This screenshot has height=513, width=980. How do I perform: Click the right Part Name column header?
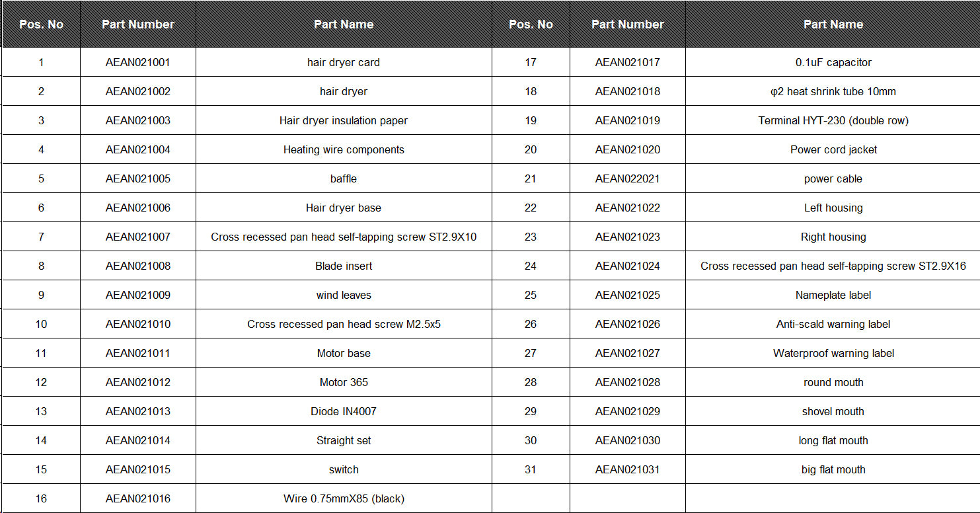pyautogui.click(x=833, y=24)
